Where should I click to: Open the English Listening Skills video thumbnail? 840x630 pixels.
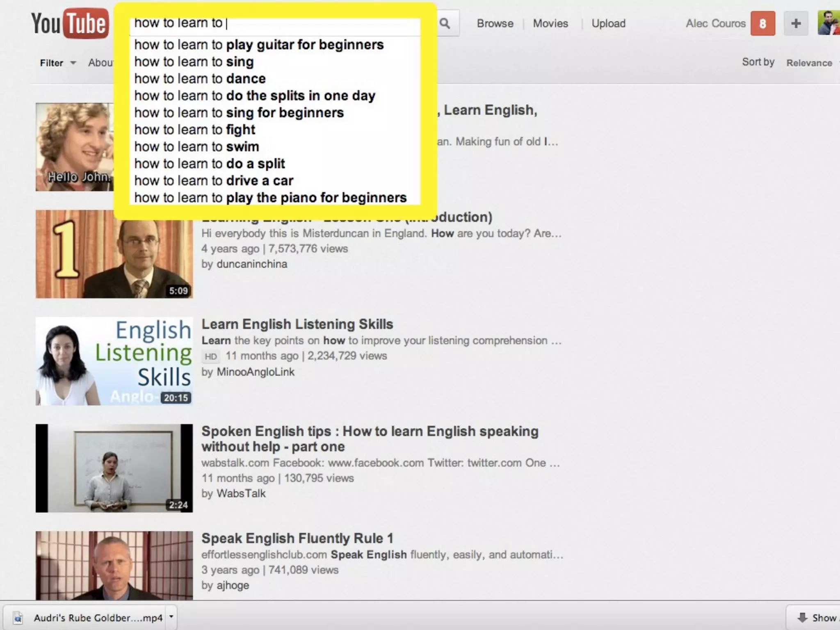click(x=114, y=361)
